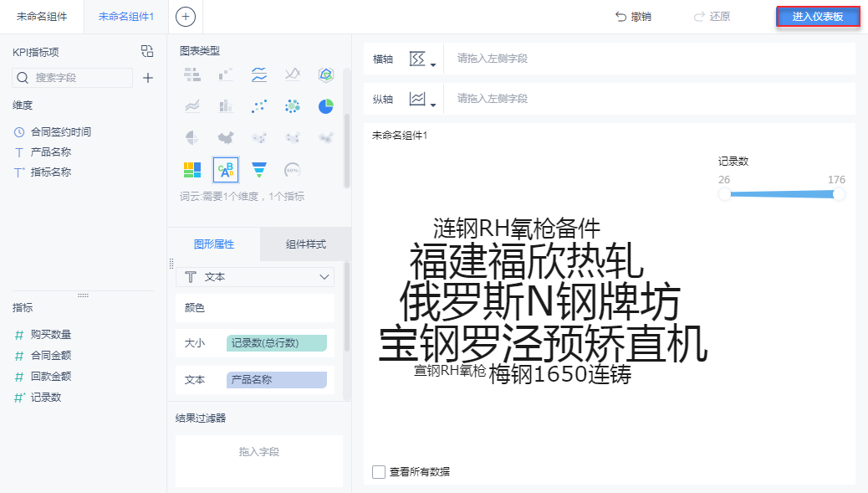This screenshot has height=493, width=868.
Task: Select the filled region map icon
Action: pos(226,137)
